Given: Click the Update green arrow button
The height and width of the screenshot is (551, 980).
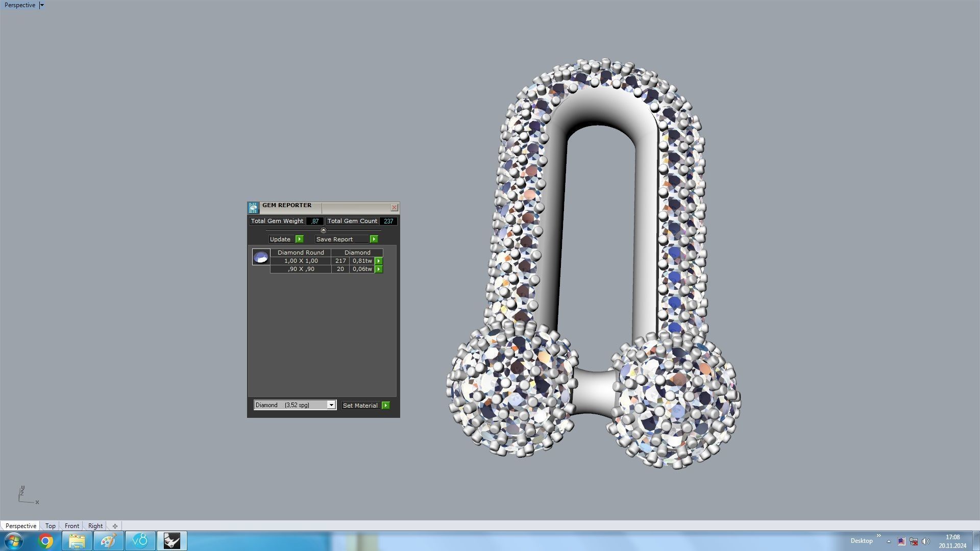Looking at the screenshot, I should pos(300,239).
